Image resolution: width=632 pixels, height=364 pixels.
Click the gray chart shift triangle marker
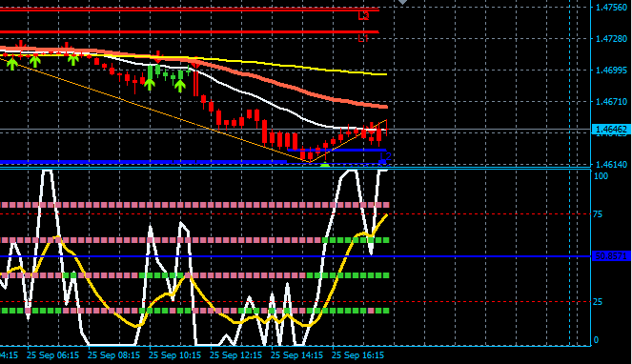coord(402,2)
